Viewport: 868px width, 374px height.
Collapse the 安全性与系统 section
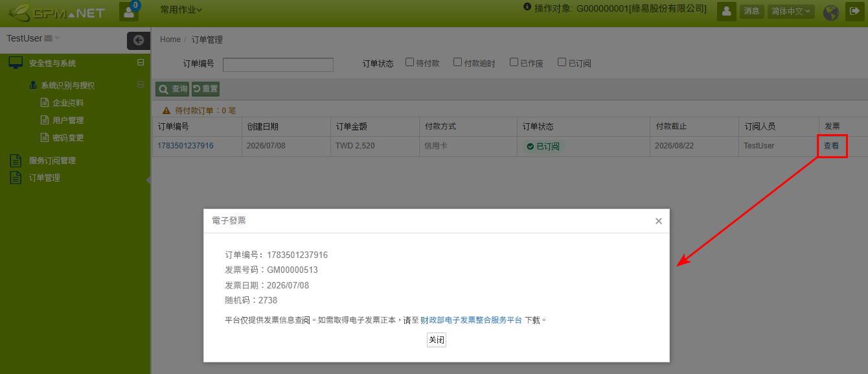tap(141, 63)
